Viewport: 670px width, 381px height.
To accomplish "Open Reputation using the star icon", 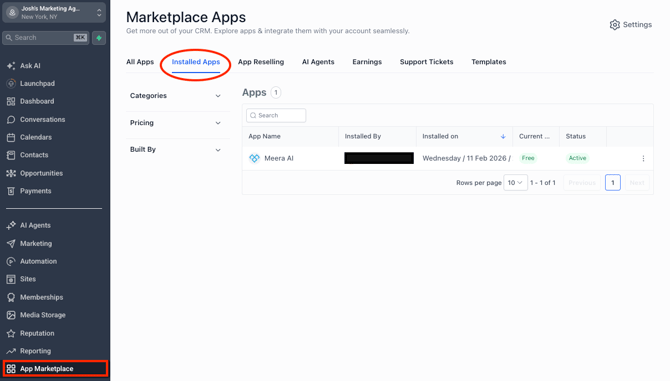I will [x=11, y=333].
